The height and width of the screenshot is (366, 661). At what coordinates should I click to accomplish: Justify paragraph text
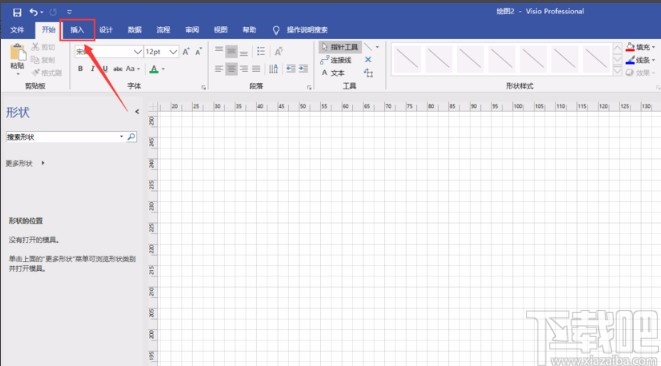pyautogui.click(x=256, y=69)
